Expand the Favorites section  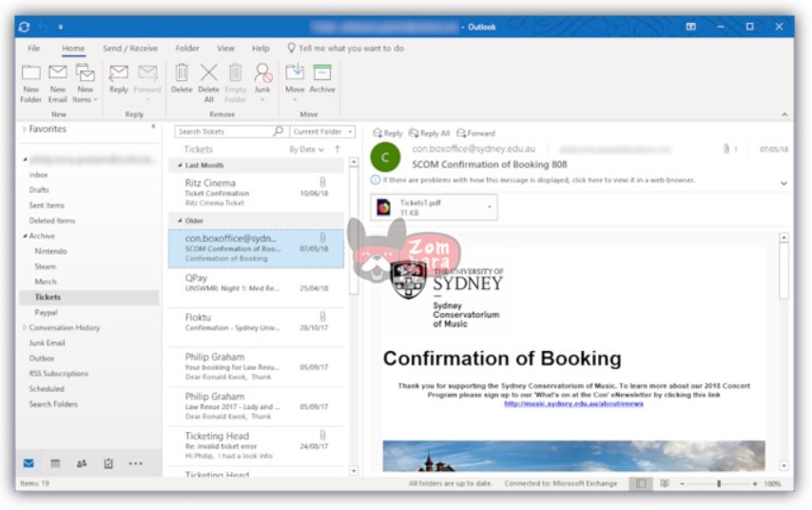pos(24,129)
